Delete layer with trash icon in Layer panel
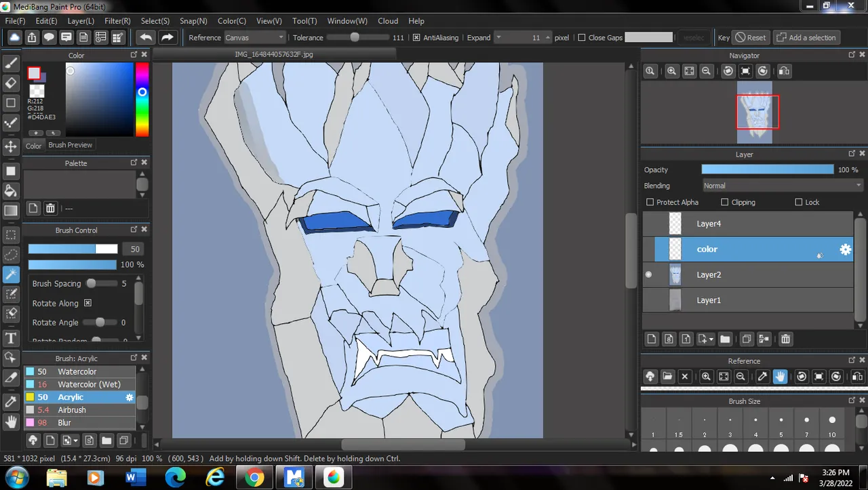Image resolution: width=868 pixels, height=490 pixels. (x=785, y=339)
